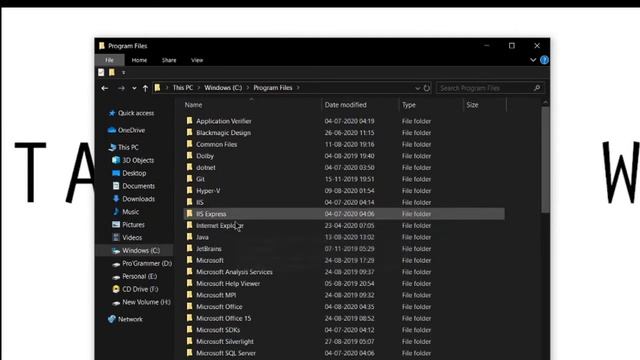Sort by the Type column header
Viewport: 640px width, 360px height.
tap(409, 105)
